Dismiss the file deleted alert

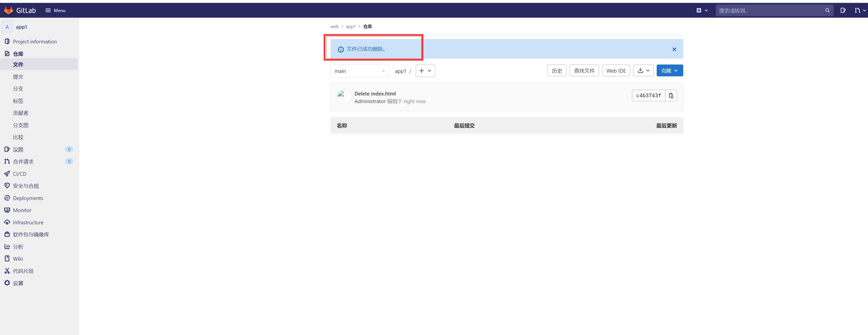pyautogui.click(x=674, y=49)
